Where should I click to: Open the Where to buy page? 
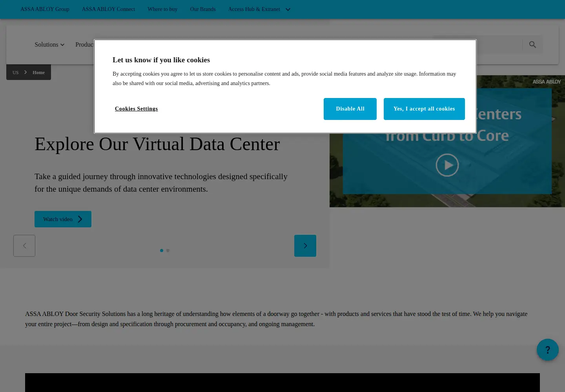click(162, 9)
